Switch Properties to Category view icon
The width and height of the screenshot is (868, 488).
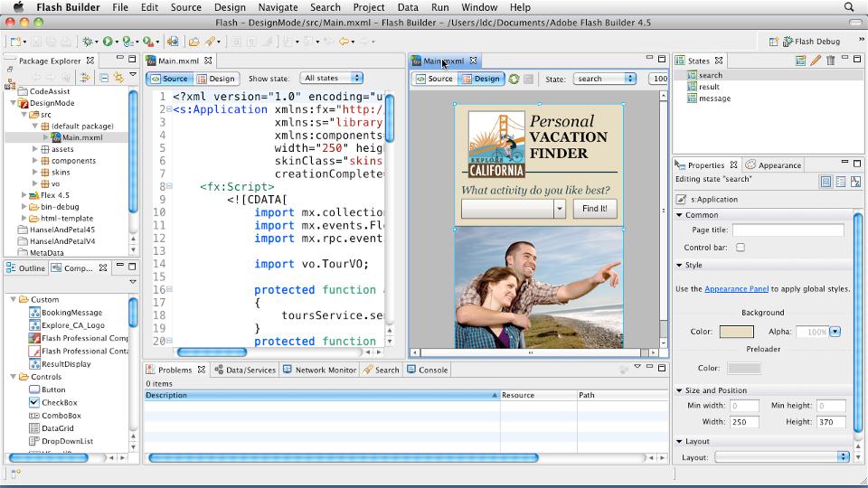pyautogui.click(x=841, y=181)
